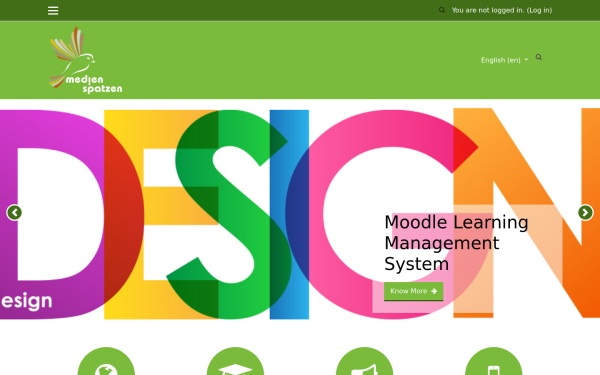Open the hamburger navigation menu

[53, 11]
